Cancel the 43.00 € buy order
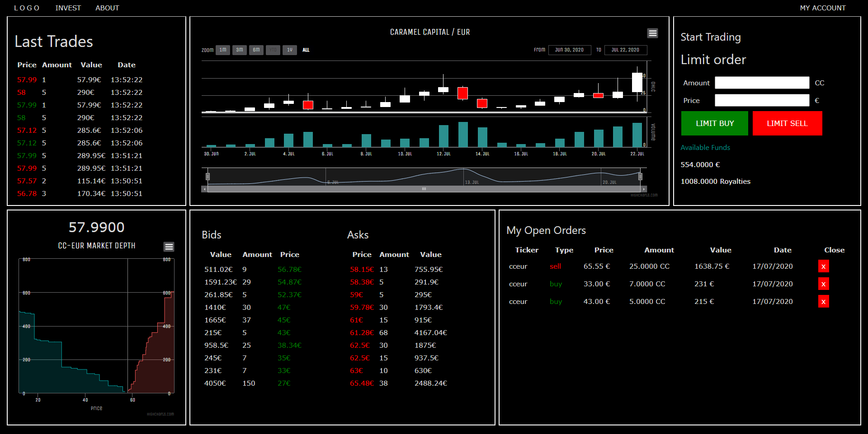This screenshot has height=434, width=868. tap(823, 302)
